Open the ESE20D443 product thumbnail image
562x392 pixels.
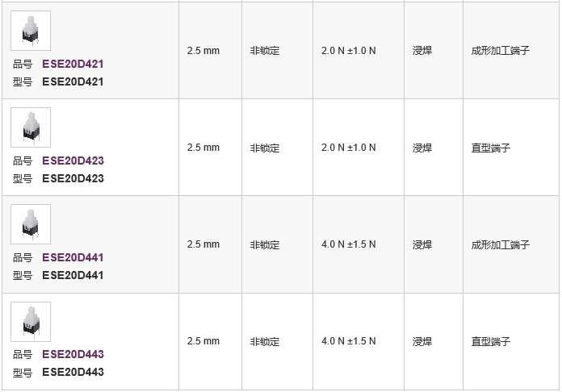(31, 322)
